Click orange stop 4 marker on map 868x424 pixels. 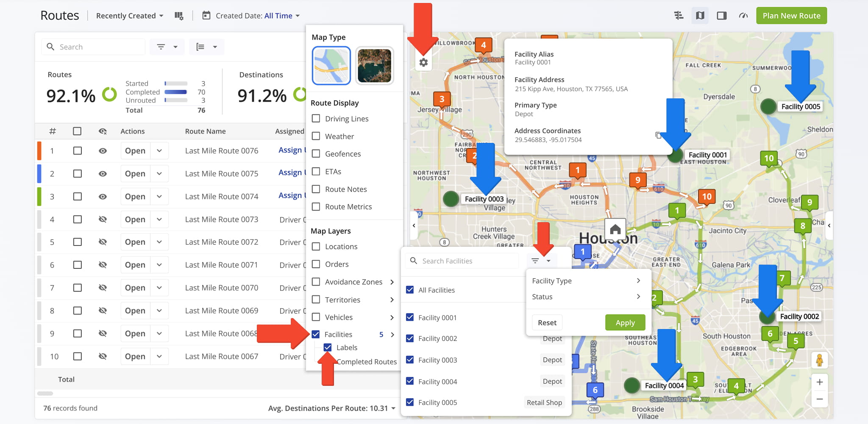pos(483,45)
